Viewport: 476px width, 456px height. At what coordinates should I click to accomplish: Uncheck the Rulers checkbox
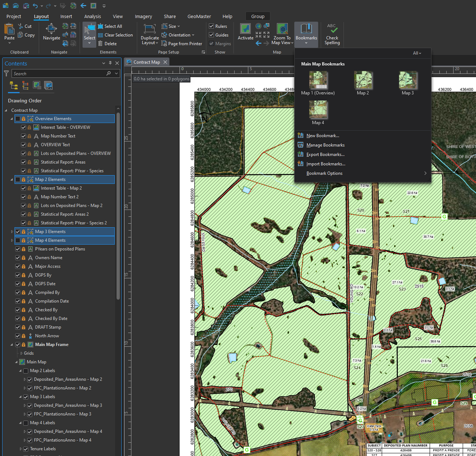pyautogui.click(x=212, y=27)
